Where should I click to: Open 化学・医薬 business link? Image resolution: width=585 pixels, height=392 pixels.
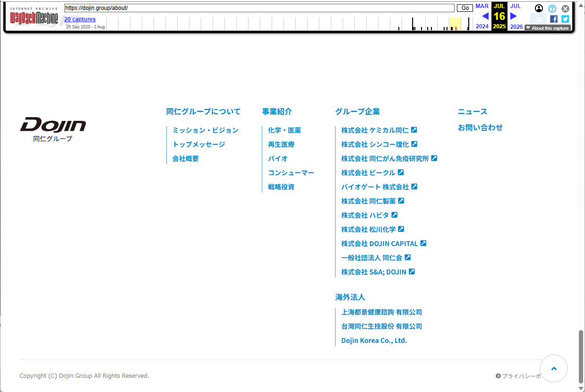coord(284,130)
